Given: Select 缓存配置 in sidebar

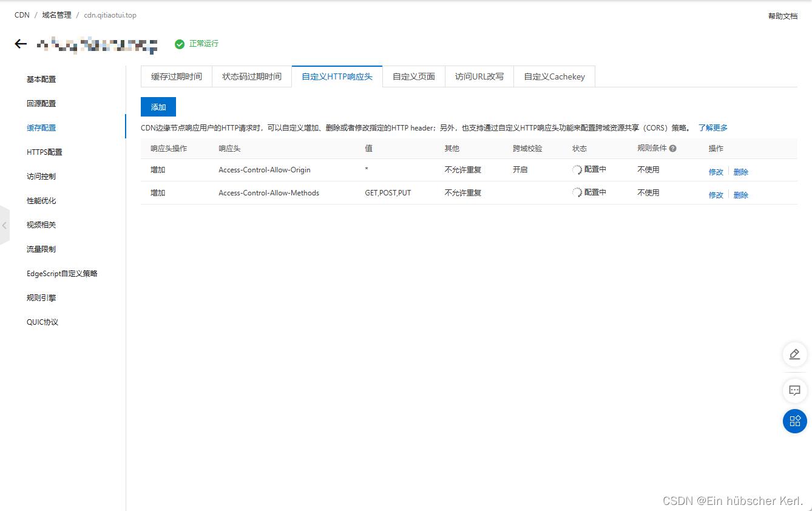Looking at the screenshot, I should point(41,128).
